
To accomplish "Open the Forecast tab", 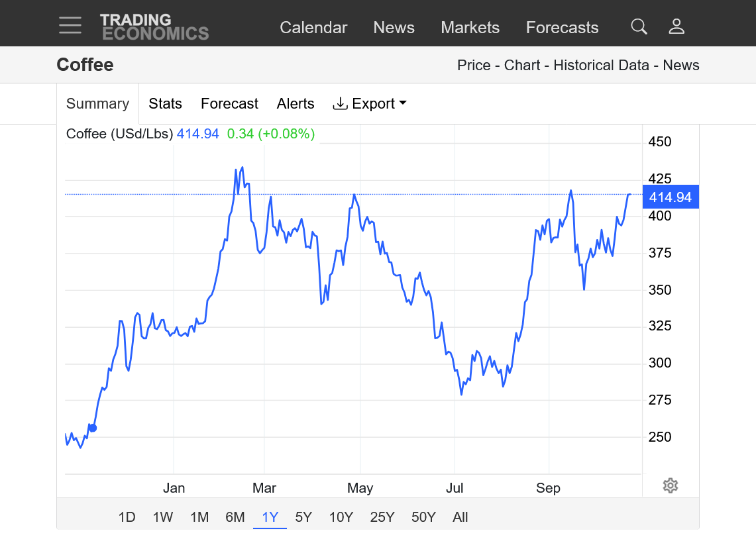I will (x=229, y=104).
